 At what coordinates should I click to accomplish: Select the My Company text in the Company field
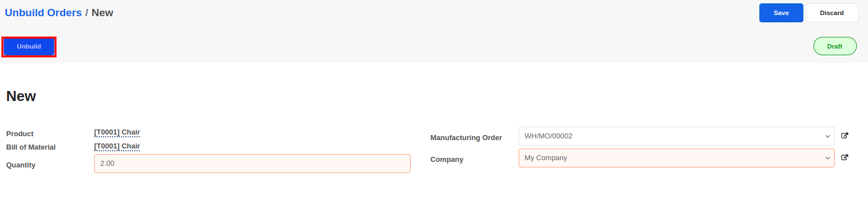[546, 157]
